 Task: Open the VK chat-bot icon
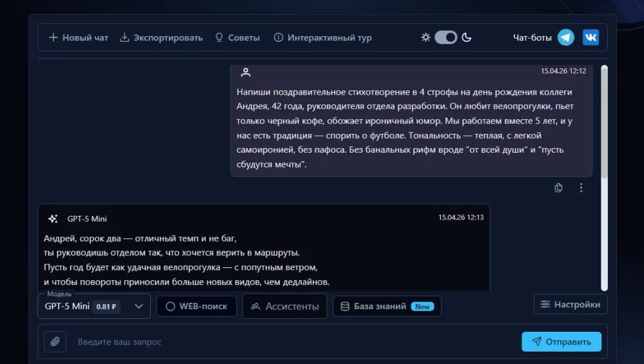(590, 37)
